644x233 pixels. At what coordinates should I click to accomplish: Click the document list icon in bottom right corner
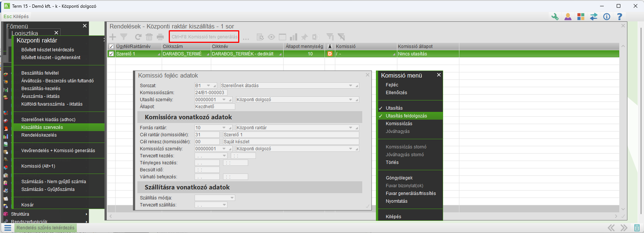click(x=637, y=228)
